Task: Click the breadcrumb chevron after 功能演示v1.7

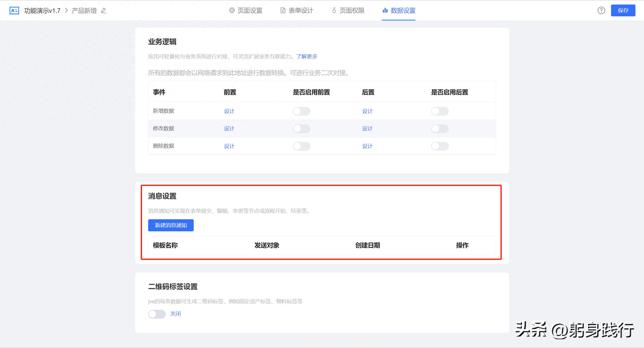Action: click(x=66, y=10)
